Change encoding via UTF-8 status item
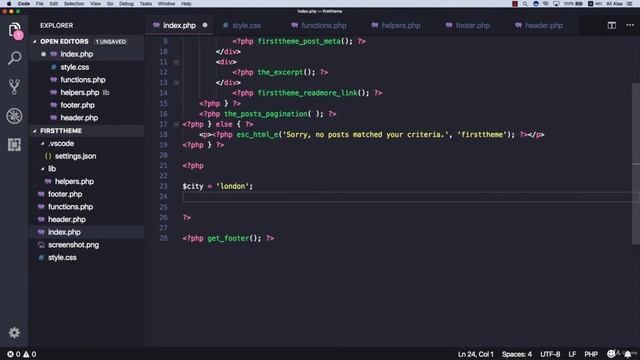 pos(550,354)
